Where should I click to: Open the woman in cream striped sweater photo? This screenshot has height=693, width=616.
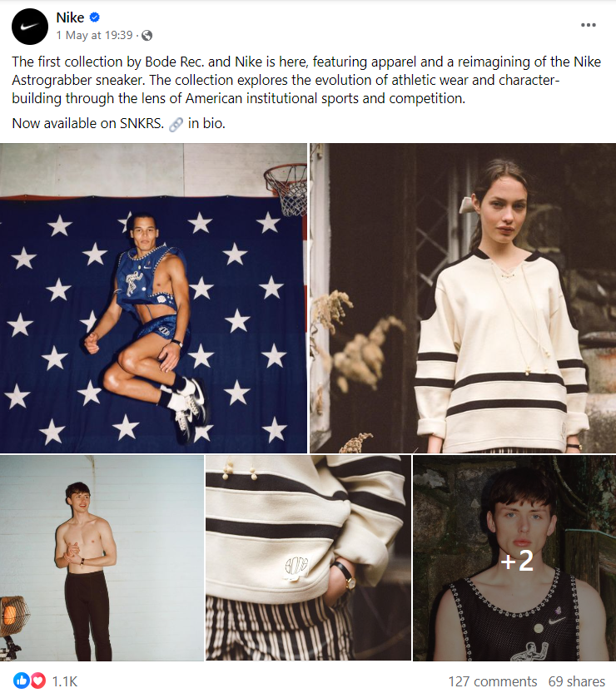(463, 298)
